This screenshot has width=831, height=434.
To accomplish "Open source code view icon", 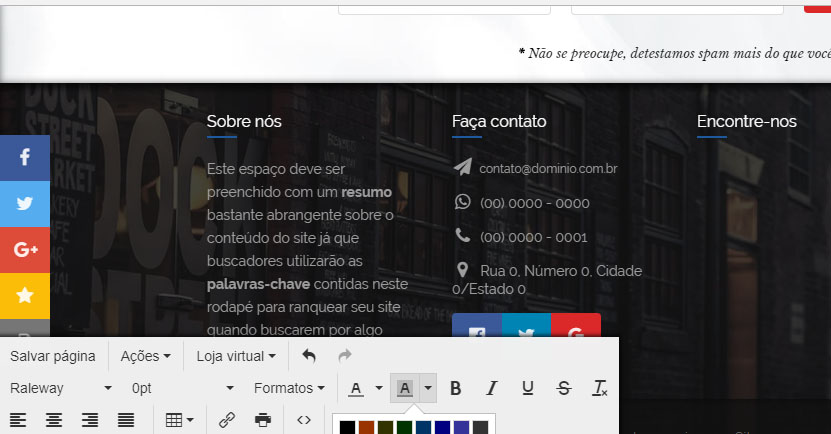I will point(304,420).
